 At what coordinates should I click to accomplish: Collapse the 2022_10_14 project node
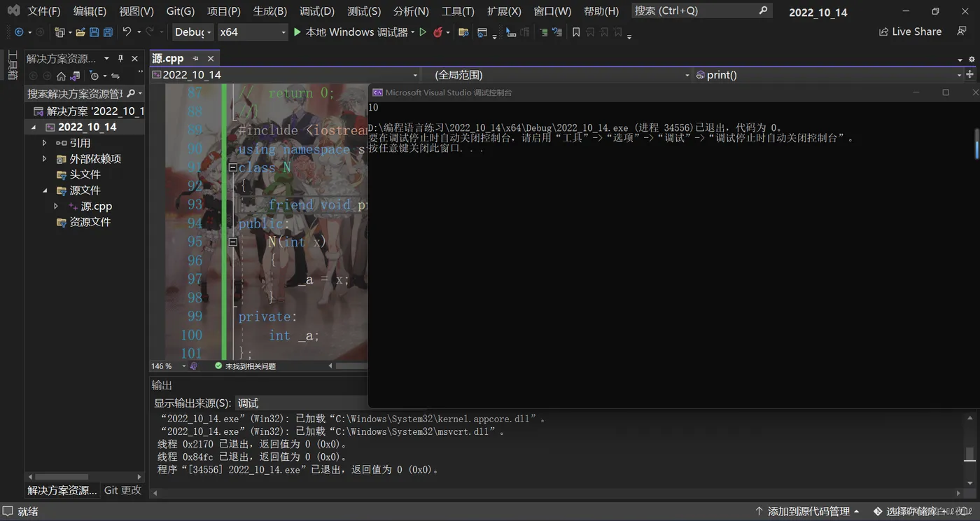pos(34,127)
